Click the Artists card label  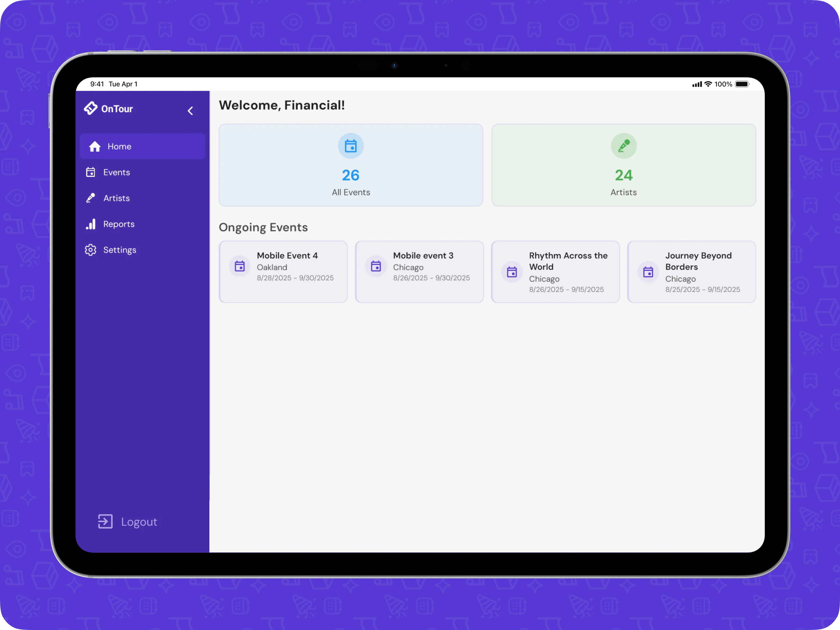click(x=624, y=192)
